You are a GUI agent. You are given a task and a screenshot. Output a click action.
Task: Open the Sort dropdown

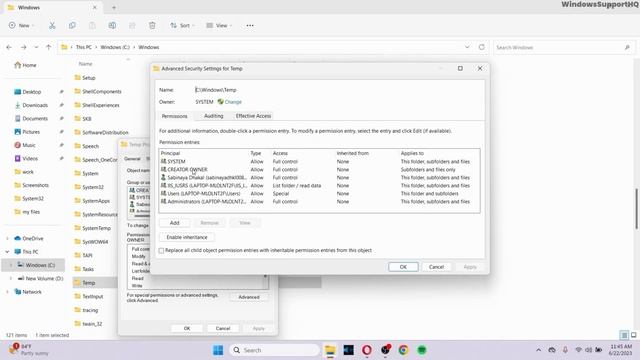[x=182, y=25]
